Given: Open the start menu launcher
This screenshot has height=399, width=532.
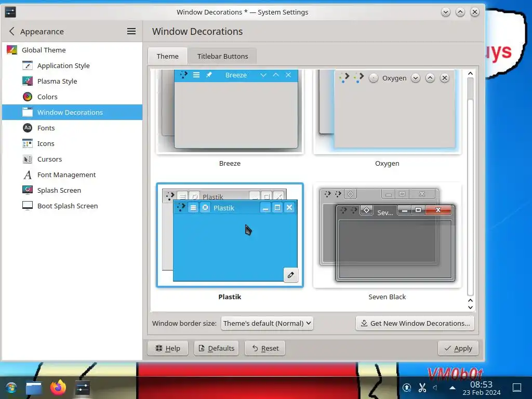Looking at the screenshot, I should [11, 388].
